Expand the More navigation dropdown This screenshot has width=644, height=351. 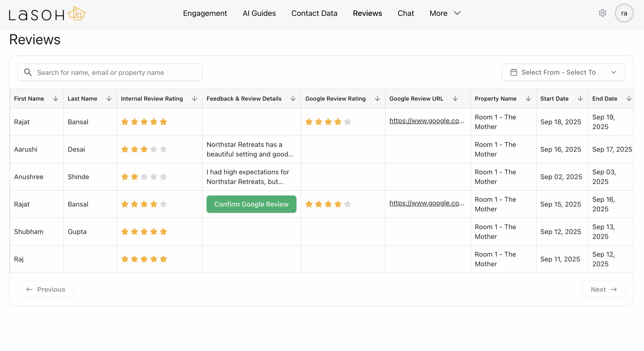[x=445, y=13]
